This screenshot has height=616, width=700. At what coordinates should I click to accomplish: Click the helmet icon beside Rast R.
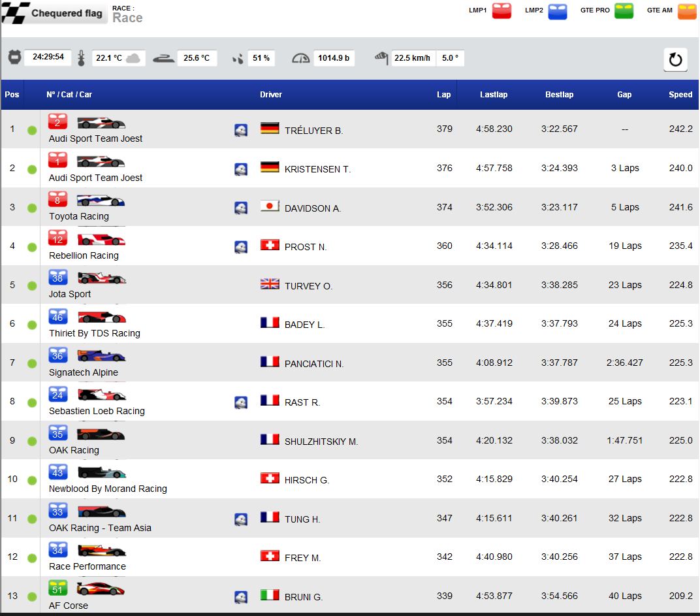pos(241,402)
